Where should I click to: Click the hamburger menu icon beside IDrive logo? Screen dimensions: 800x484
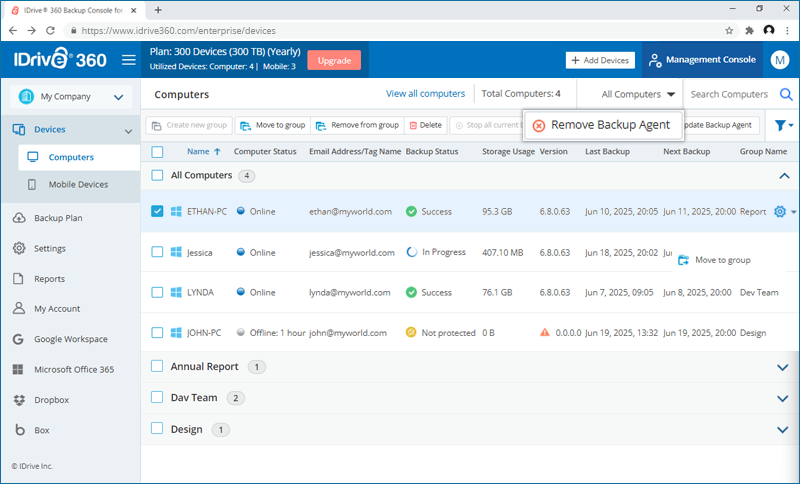(x=128, y=60)
